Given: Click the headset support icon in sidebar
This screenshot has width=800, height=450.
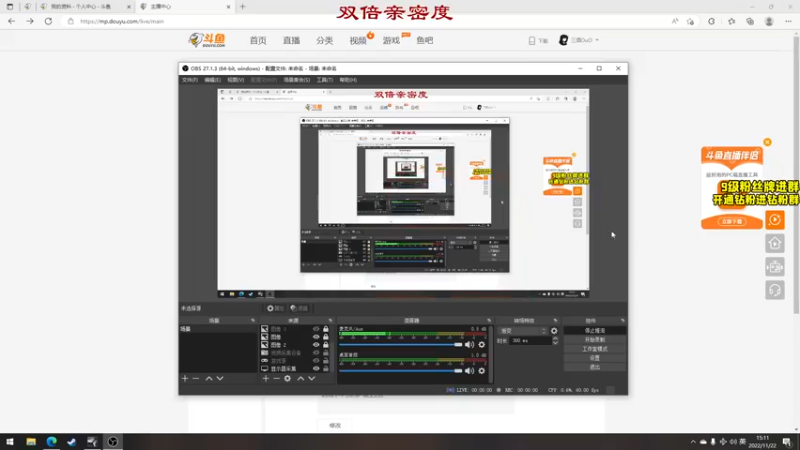Looking at the screenshot, I should [x=775, y=290].
